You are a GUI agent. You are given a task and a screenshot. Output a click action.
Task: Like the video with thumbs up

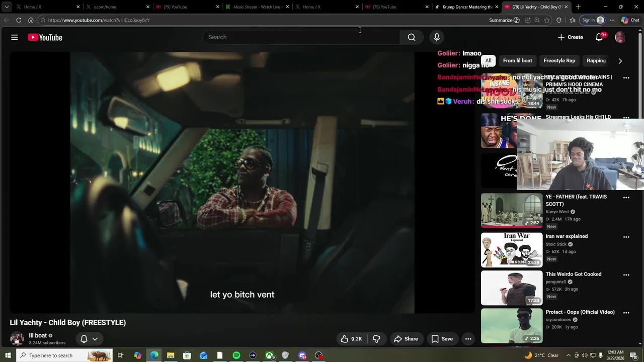351,339
